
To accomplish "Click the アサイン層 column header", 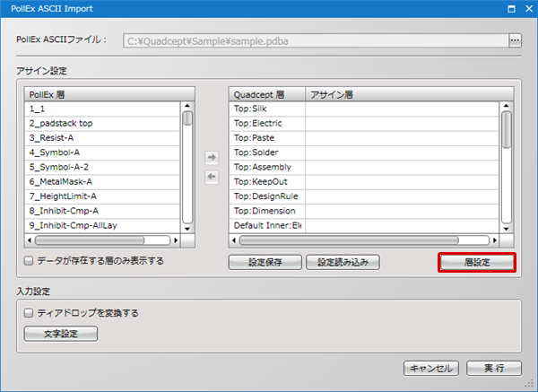I will (x=410, y=94).
